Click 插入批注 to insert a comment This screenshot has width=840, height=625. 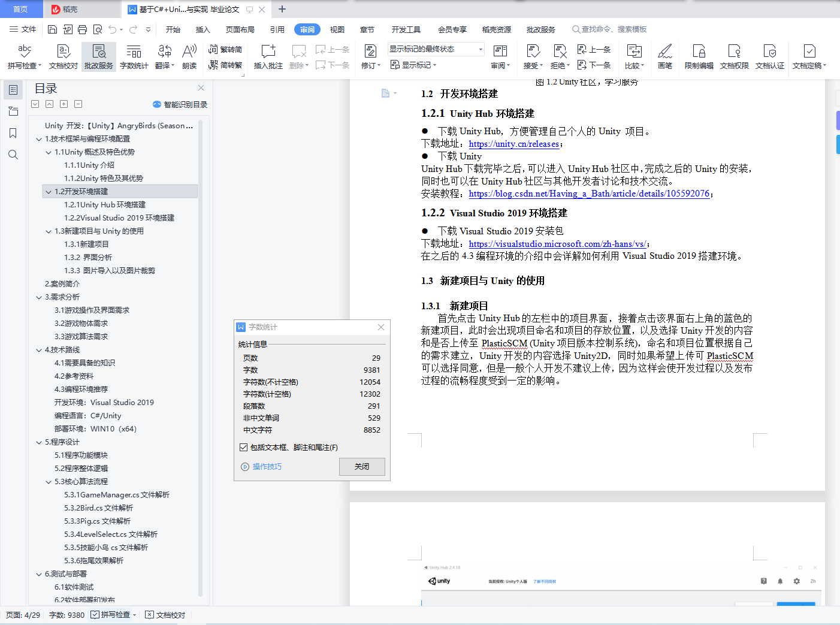click(x=268, y=57)
